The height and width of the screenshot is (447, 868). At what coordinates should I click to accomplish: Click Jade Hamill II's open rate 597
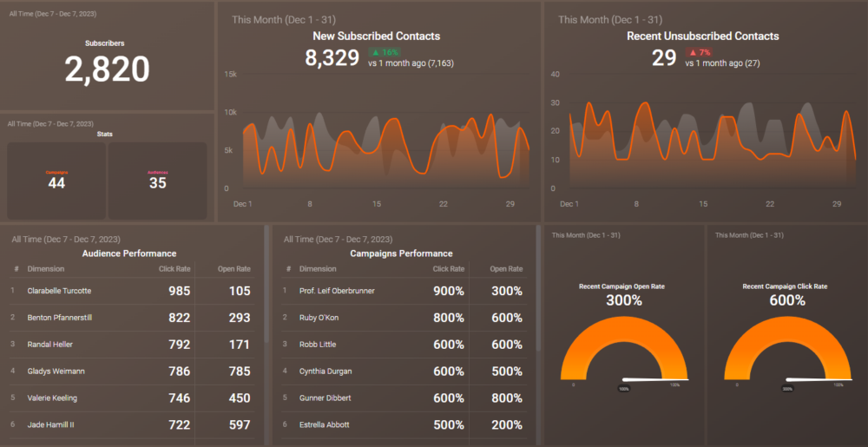tap(240, 425)
